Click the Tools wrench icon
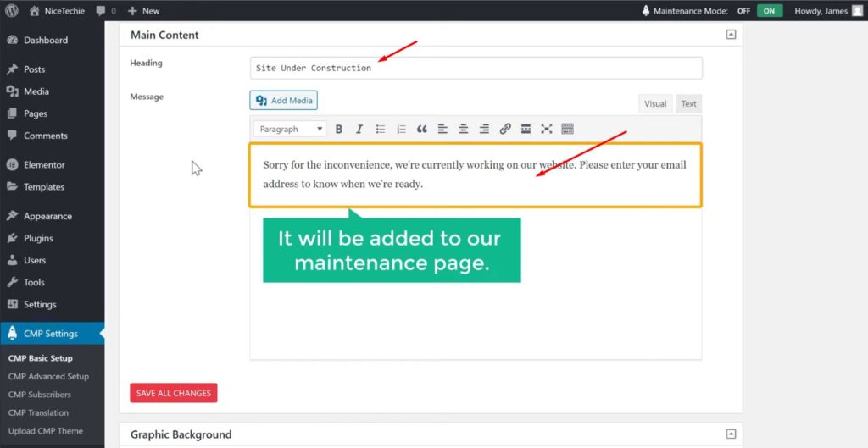The width and height of the screenshot is (868, 448). pyautogui.click(x=12, y=282)
